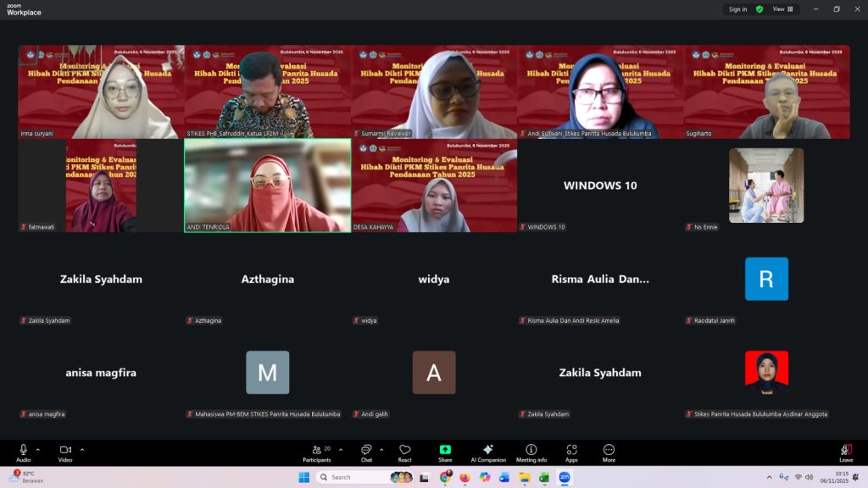Select ANDI TENRIOLA's video tile
The image size is (868, 488).
[x=267, y=186]
